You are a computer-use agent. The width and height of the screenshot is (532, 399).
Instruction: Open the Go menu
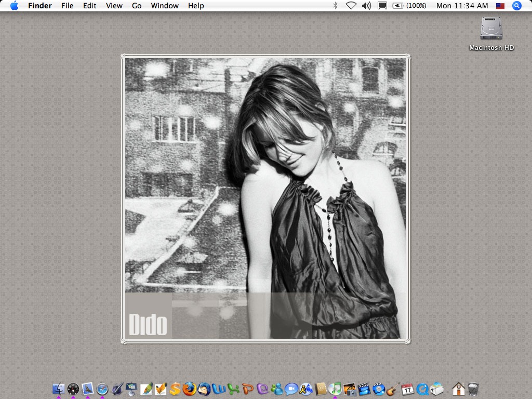pyautogui.click(x=137, y=5)
